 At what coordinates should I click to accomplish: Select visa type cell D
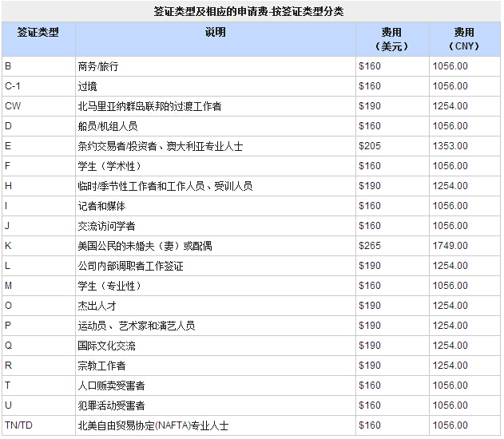[x=38, y=126]
